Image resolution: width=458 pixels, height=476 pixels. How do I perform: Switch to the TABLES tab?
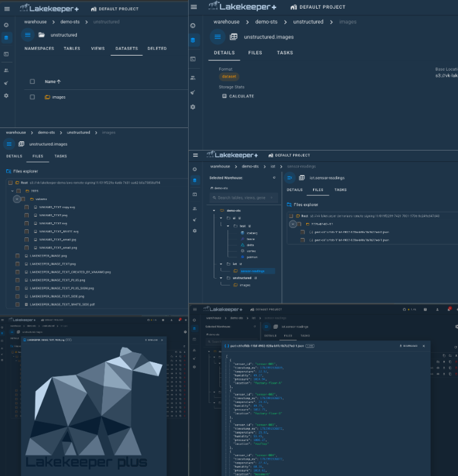[72, 49]
